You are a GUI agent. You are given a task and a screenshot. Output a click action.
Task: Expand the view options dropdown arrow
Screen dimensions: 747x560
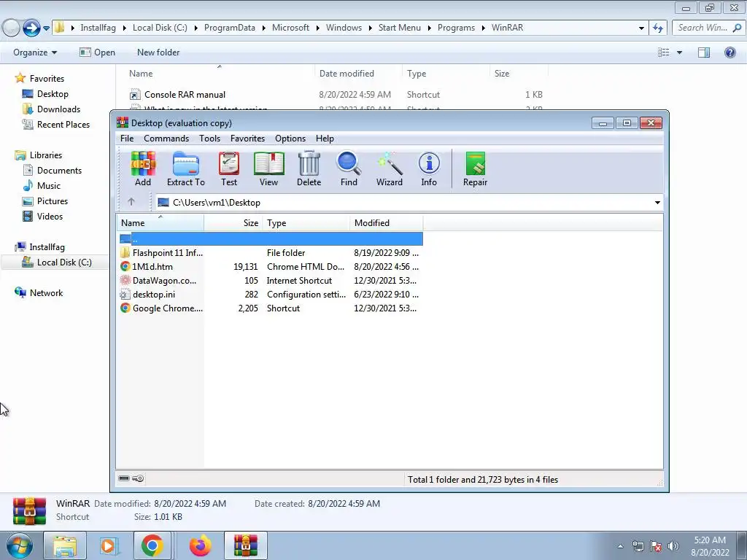[x=679, y=52]
